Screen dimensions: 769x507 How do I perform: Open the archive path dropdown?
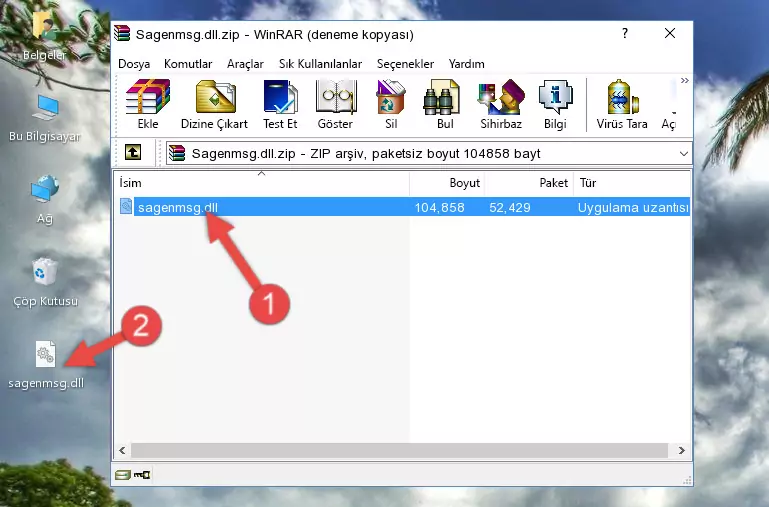click(x=684, y=153)
